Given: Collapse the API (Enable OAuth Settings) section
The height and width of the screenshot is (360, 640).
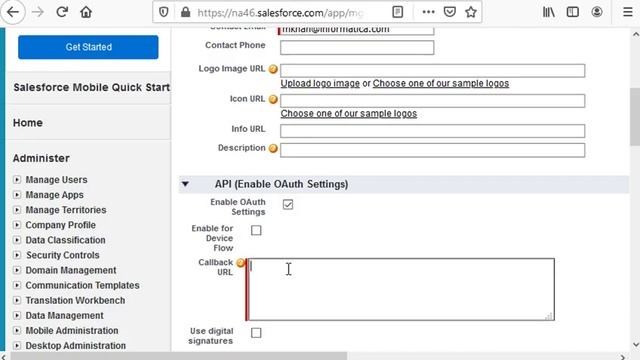Looking at the screenshot, I should (185, 184).
